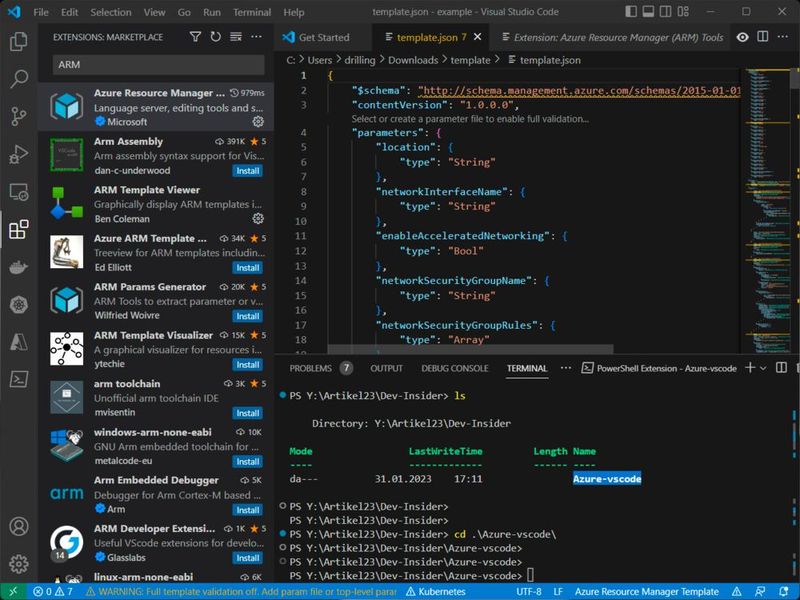Open Customize Layout button

pos(683,11)
